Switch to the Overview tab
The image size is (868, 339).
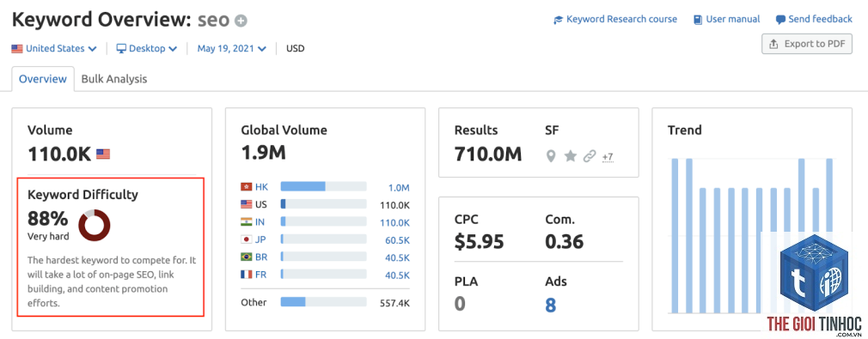[43, 79]
